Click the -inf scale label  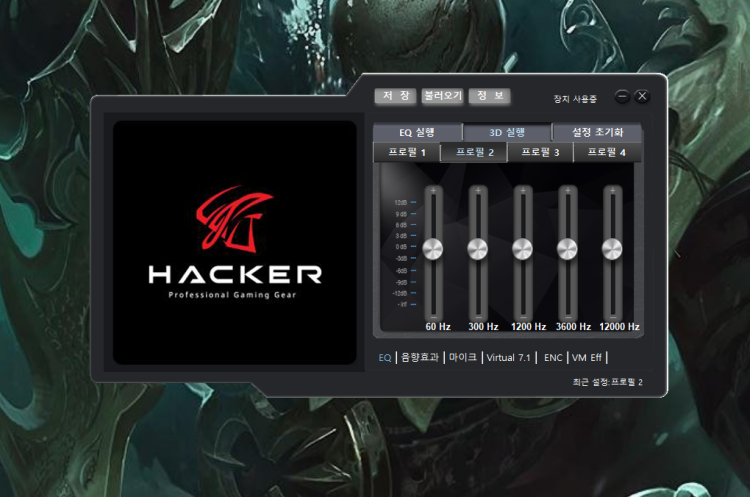(402, 304)
